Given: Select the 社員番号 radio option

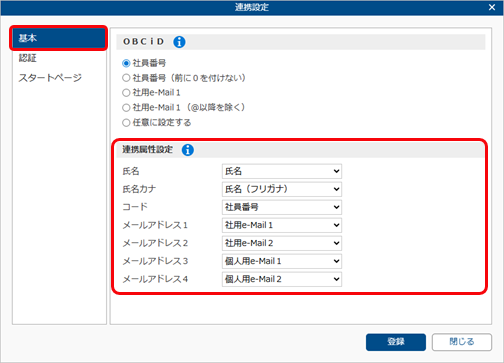Looking at the screenshot, I should (126, 63).
